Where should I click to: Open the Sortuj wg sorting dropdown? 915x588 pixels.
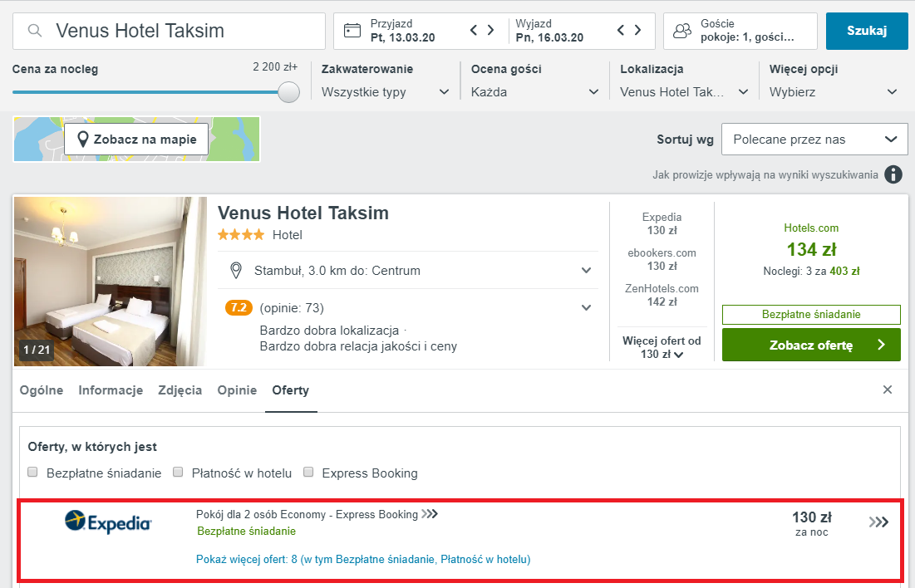click(814, 140)
